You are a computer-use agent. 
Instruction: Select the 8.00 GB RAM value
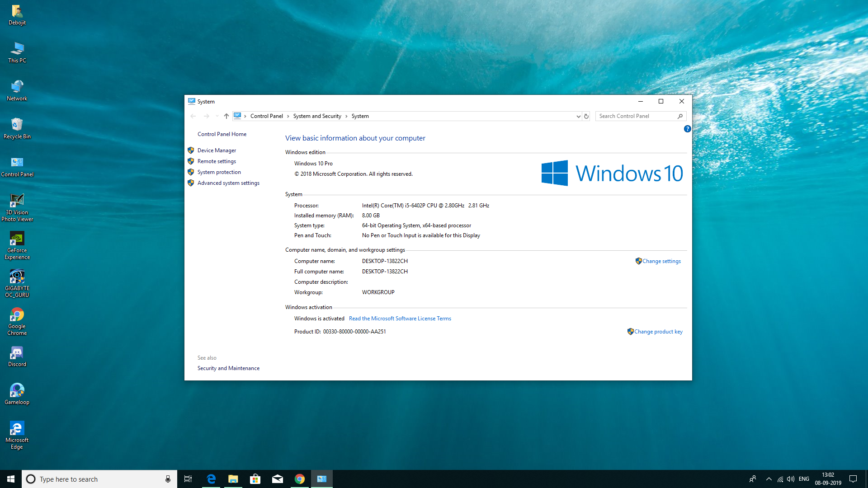pyautogui.click(x=371, y=216)
